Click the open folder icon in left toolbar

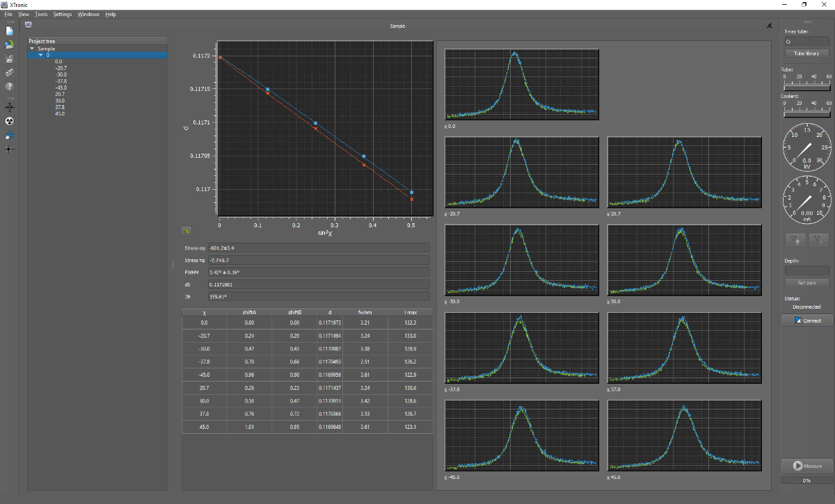[10, 44]
